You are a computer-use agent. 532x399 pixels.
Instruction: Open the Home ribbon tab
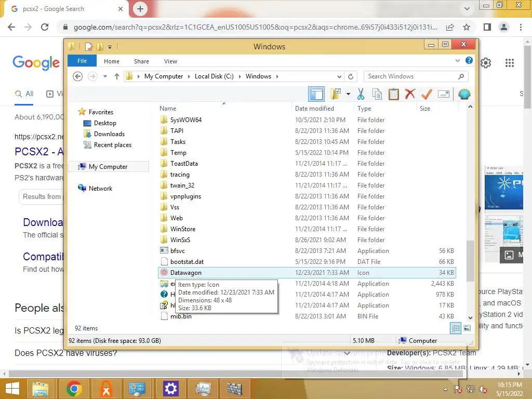pos(112,61)
